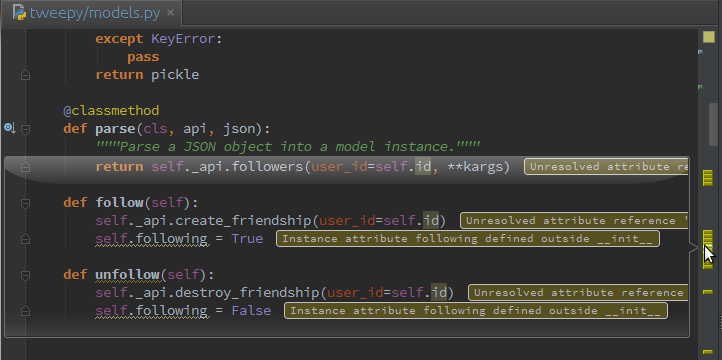Click the 'Instance attribute following' hint after True
Image resolution: width=722 pixels, height=360 pixels.
click(467, 238)
